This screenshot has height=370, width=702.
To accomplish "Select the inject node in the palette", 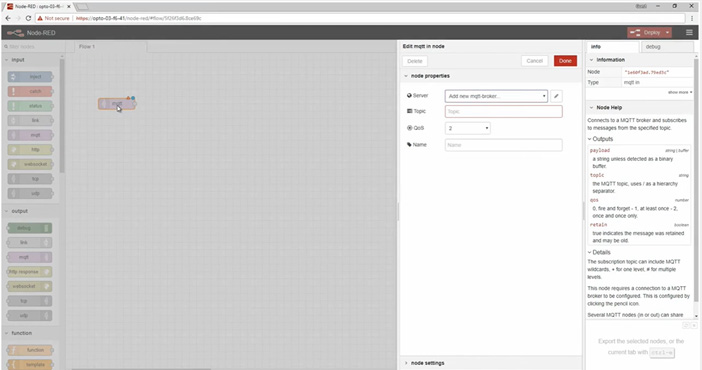I will point(30,77).
